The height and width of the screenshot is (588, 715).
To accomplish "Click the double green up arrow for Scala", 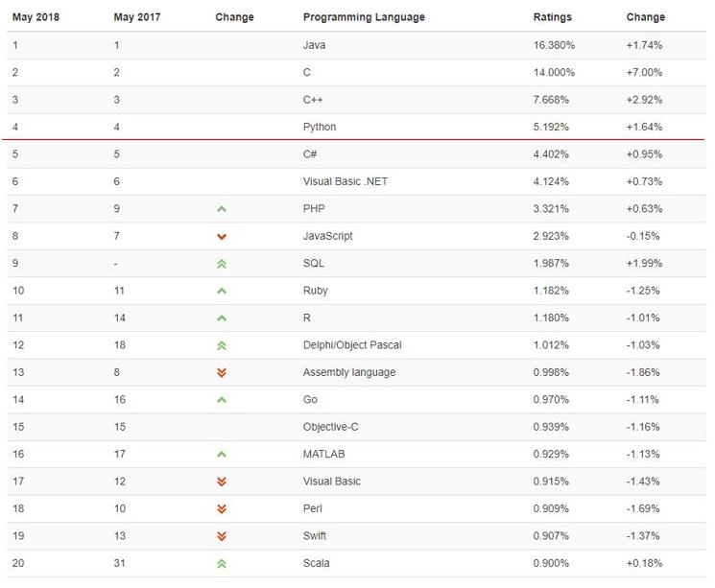I will point(222,564).
